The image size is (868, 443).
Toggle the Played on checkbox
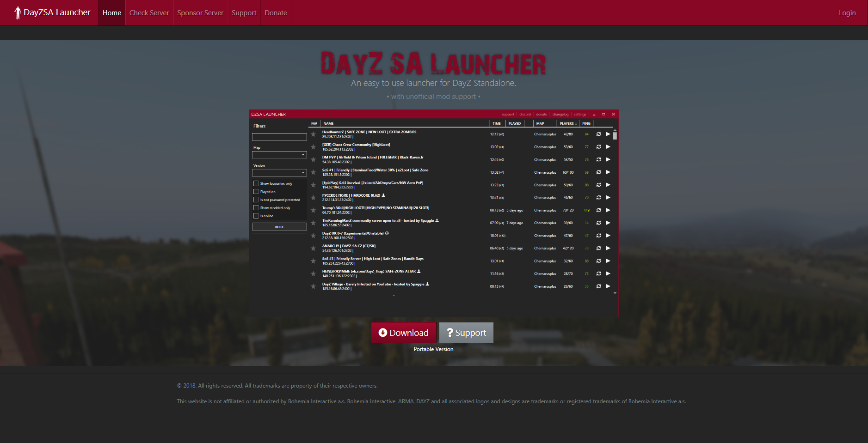coord(256,192)
